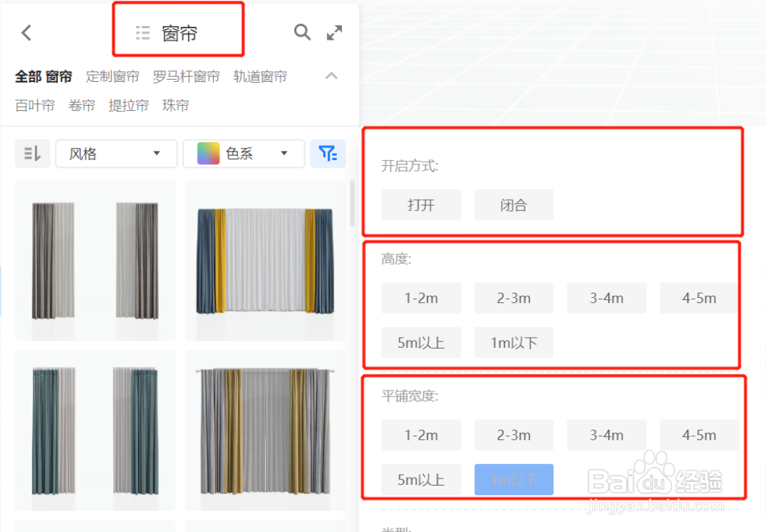766x532 pixels.
Task: Filter by 打开 opening mode
Action: 421,204
